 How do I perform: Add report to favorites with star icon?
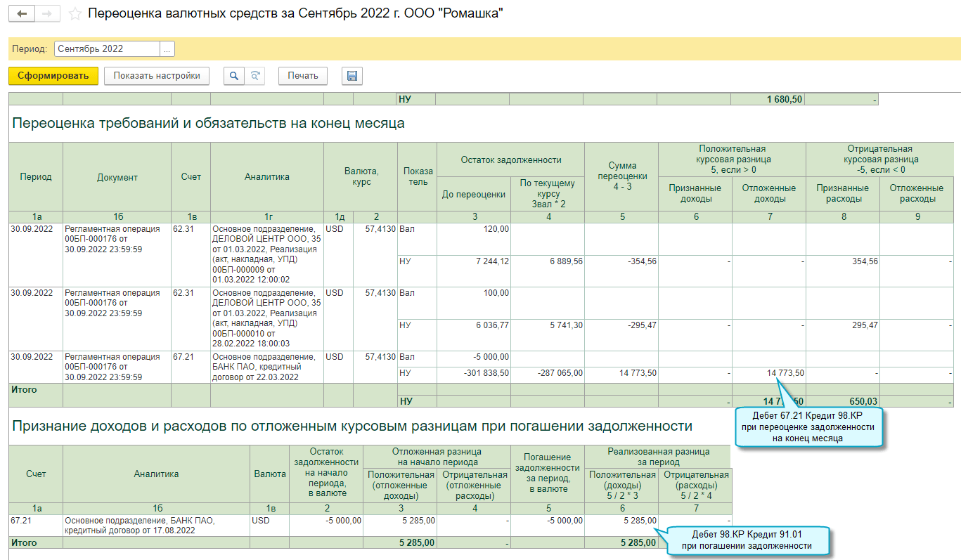[x=75, y=15]
